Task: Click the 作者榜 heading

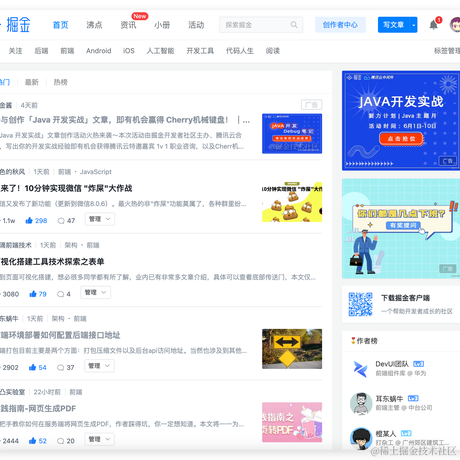Action: tap(364, 341)
